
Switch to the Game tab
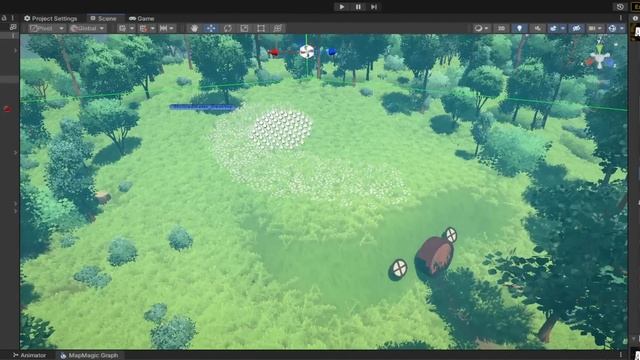tap(142, 18)
